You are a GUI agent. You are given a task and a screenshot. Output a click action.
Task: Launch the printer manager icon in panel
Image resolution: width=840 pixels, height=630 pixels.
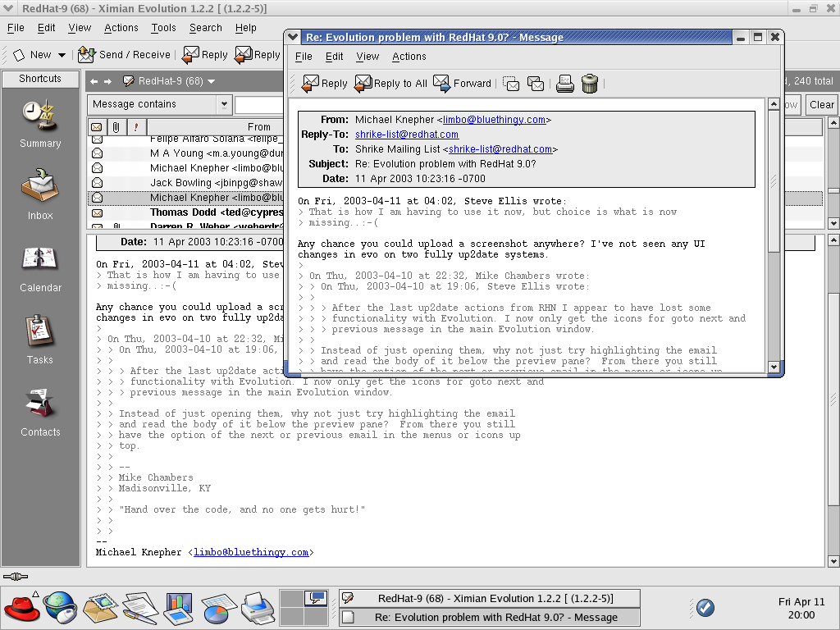point(258,608)
